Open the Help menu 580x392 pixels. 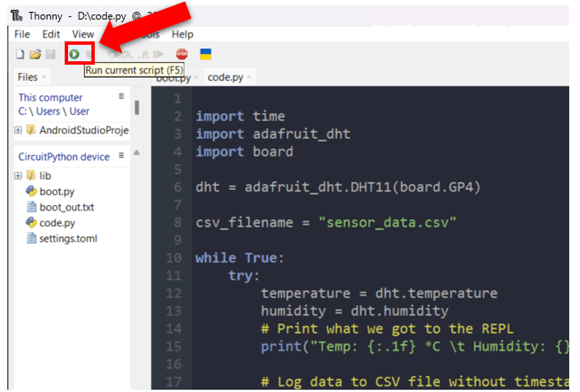click(183, 34)
